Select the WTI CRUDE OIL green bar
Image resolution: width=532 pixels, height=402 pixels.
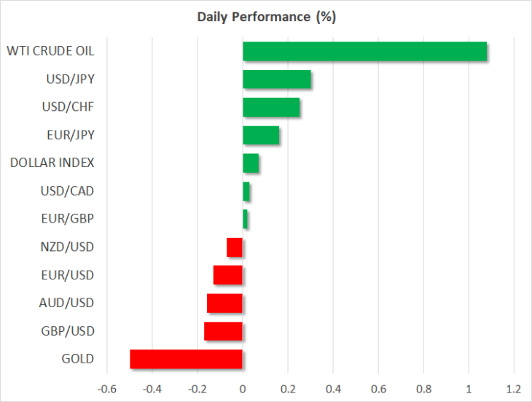click(x=364, y=51)
